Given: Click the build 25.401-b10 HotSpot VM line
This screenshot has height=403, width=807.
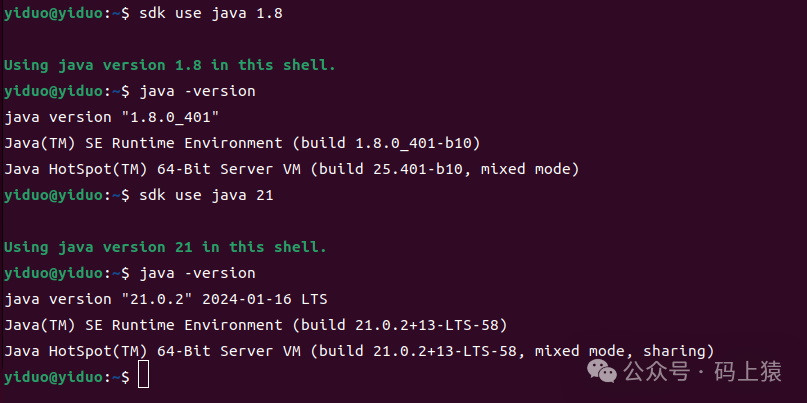Looking at the screenshot, I should click(292, 169).
